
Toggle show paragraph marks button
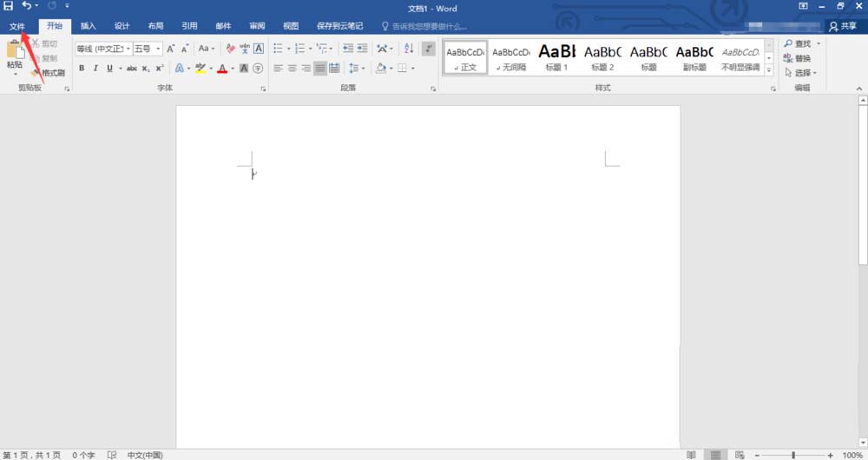(429, 49)
